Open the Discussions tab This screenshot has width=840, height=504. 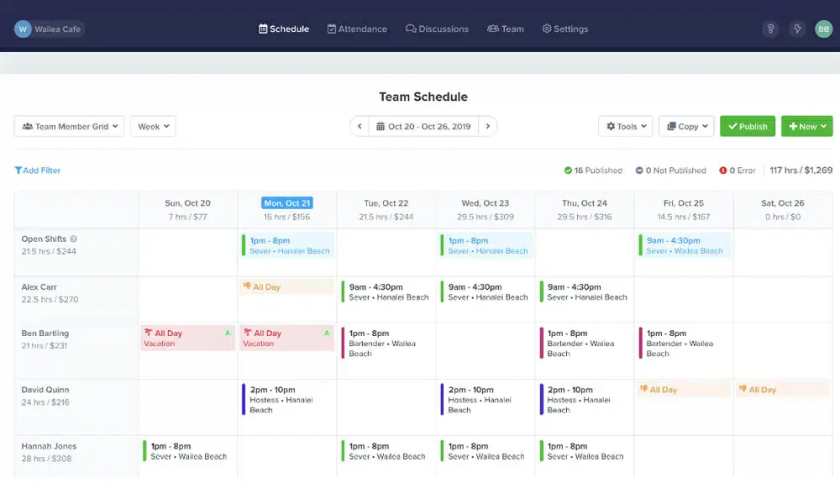437,29
